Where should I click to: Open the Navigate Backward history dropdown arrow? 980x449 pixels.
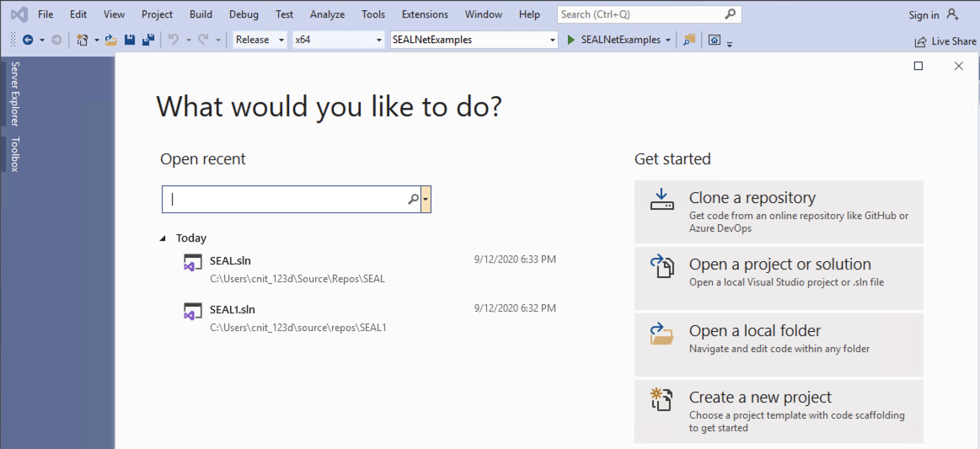click(x=42, y=40)
